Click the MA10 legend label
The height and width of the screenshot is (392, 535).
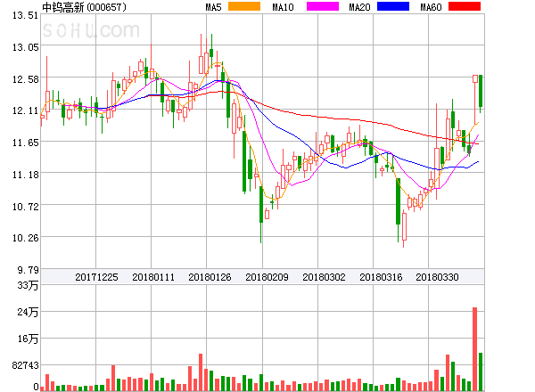pyautogui.click(x=283, y=7)
